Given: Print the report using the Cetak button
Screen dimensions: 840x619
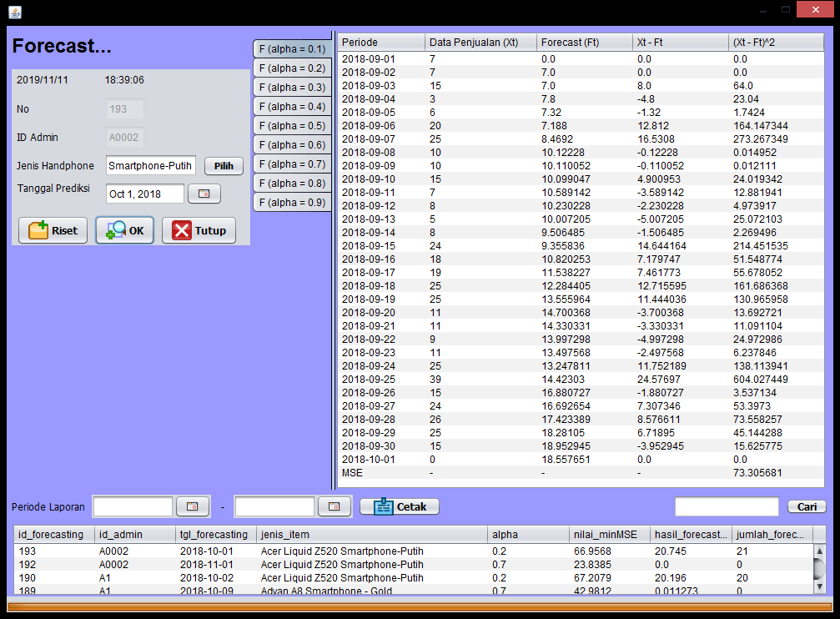Looking at the screenshot, I should click(x=399, y=506).
